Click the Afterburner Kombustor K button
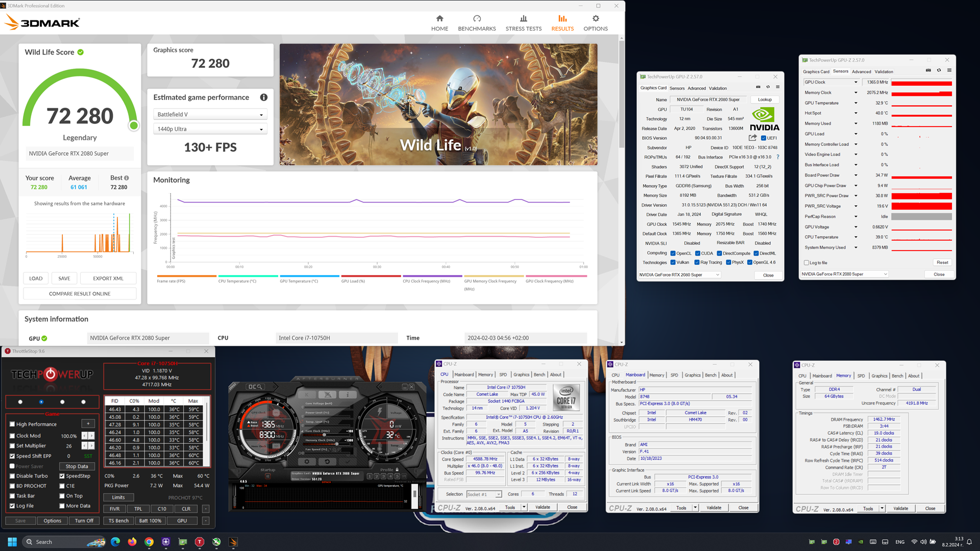The image size is (980, 551). point(307,394)
